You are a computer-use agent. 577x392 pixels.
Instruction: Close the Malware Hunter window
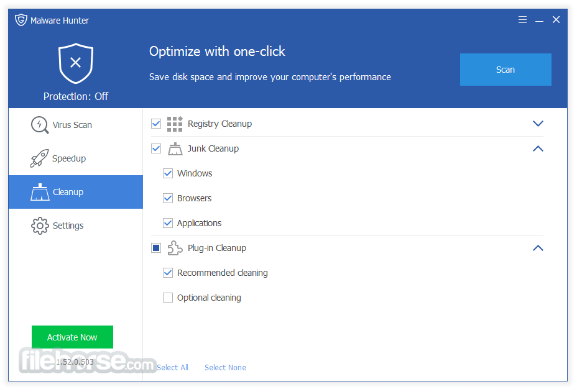pyautogui.click(x=556, y=20)
